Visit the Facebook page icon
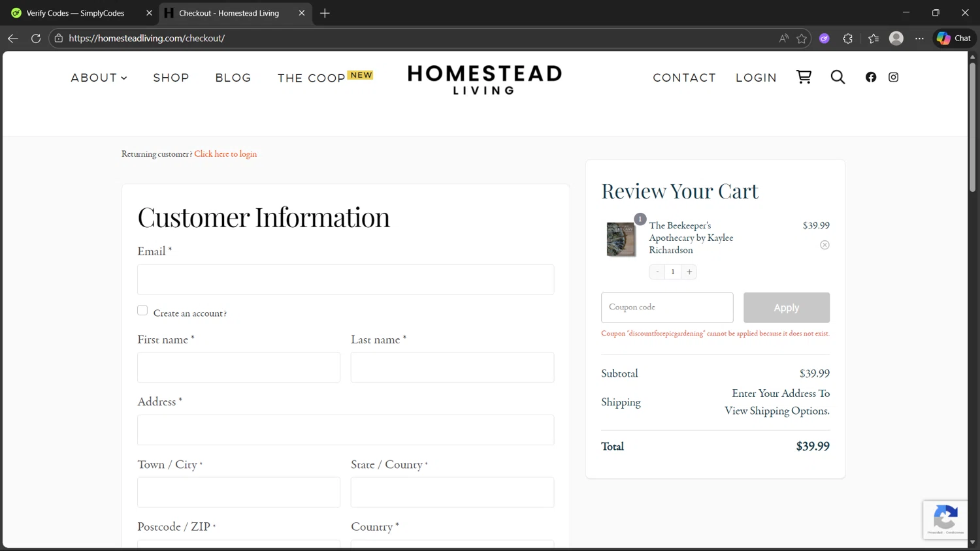The image size is (980, 551). (871, 77)
